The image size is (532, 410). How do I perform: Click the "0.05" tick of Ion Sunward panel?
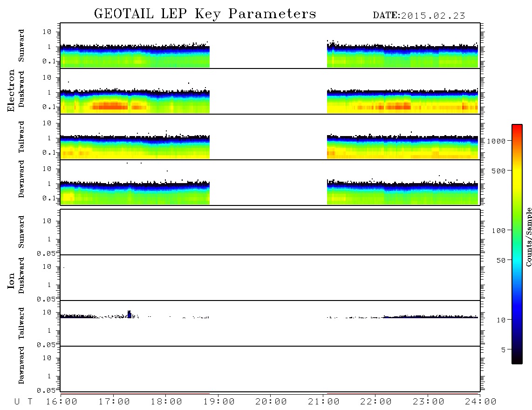point(46,253)
